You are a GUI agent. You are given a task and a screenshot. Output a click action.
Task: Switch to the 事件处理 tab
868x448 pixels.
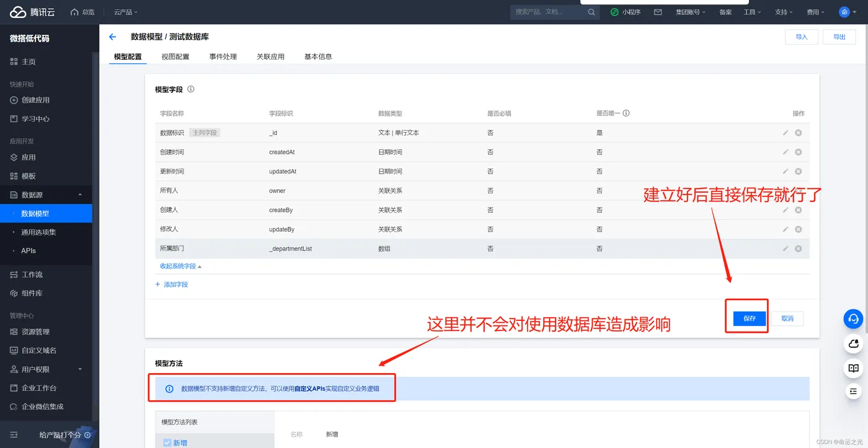coord(223,56)
